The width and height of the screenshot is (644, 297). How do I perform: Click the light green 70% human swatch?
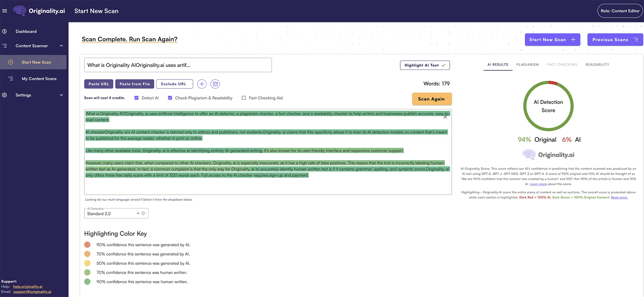click(x=87, y=272)
